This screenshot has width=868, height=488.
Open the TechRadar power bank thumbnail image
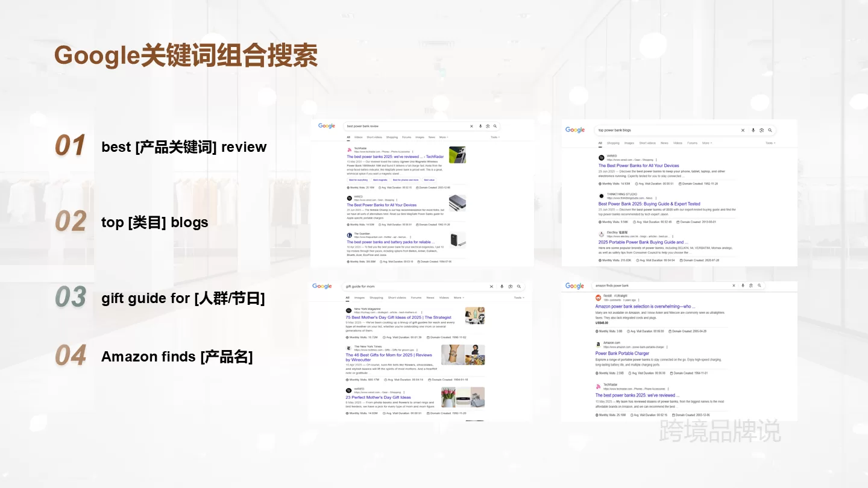[458, 155]
